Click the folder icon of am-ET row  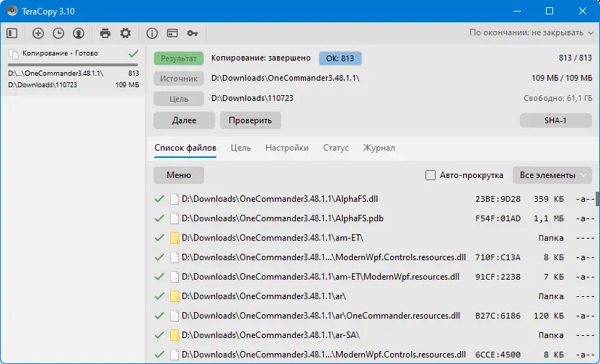click(x=175, y=238)
